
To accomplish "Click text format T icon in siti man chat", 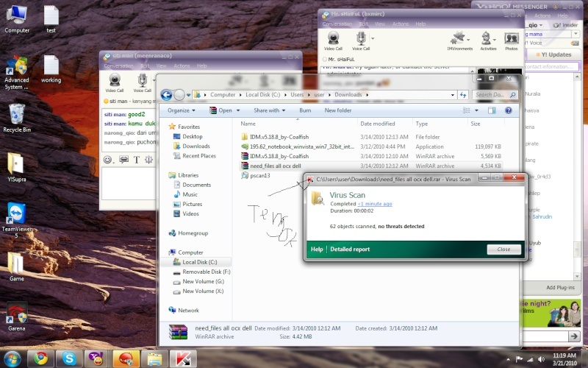I will 137,160.
